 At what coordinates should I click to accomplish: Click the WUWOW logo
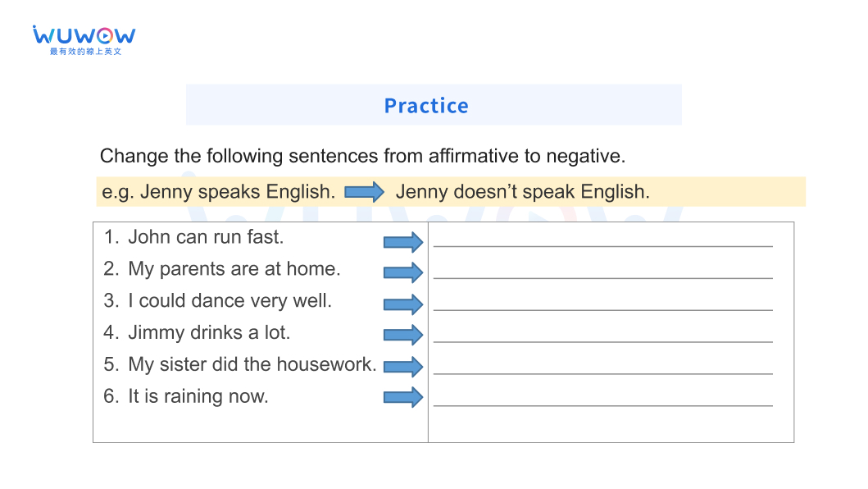[84, 39]
